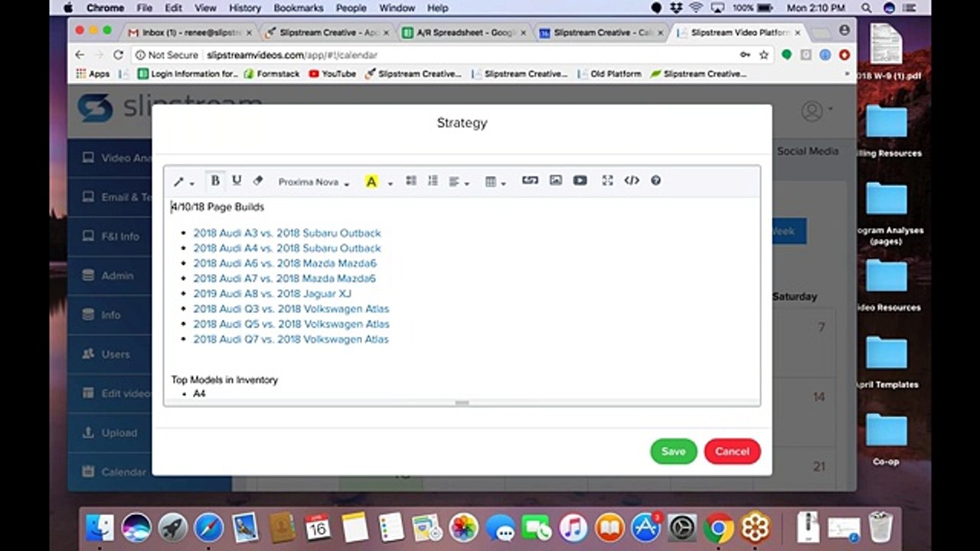
Task: Open the YouTube bookmark
Action: 332,74
